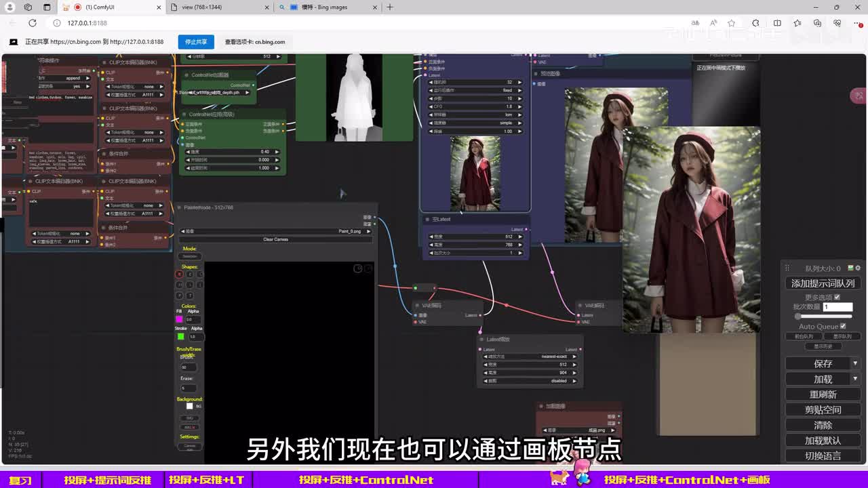
Task: Toggle the 更多选项 checkbox
Action: coord(837,298)
